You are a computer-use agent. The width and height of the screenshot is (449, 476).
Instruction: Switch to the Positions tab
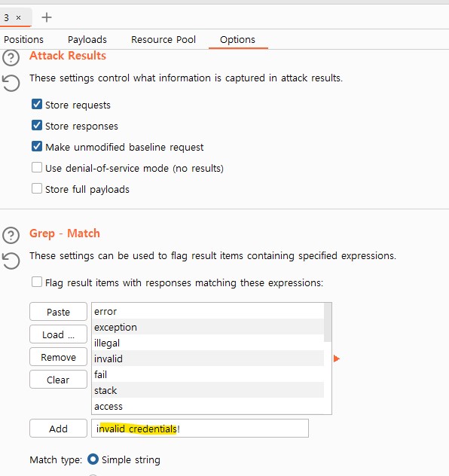tap(23, 39)
